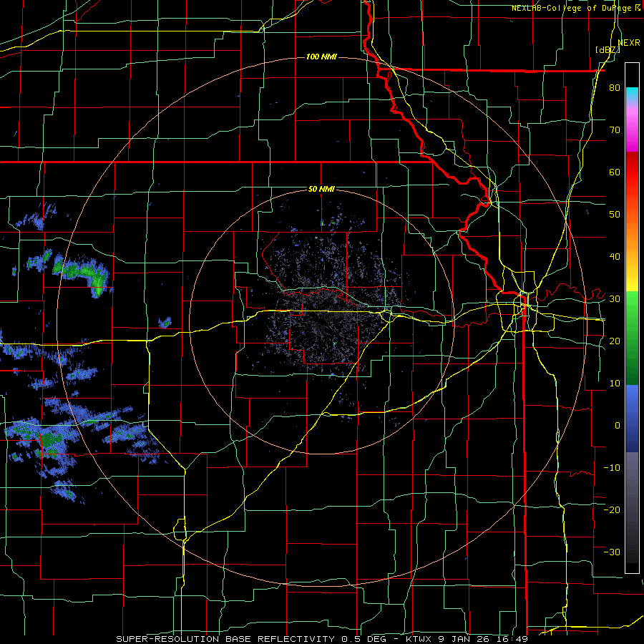The width and height of the screenshot is (644, 644).
Task: Click the Super-Resolution Base Reflectivity caption
Action: 322,639
